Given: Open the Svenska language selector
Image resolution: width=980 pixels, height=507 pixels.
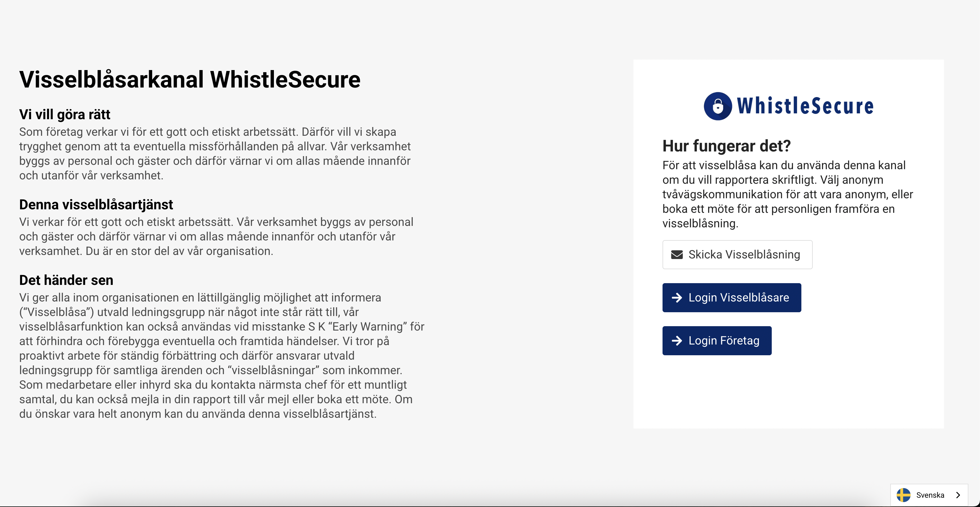Looking at the screenshot, I should (x=929, y=495).
